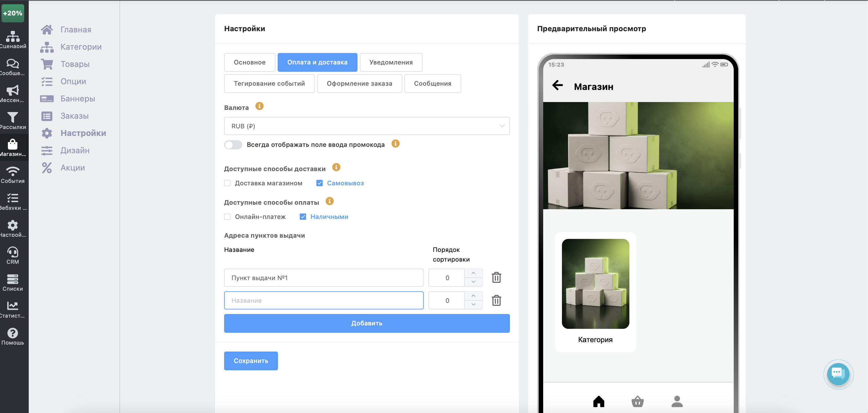This screenshot has height=413, width=868.
Task: Open Заказы in the store menu
Action: tap(64, 116)
